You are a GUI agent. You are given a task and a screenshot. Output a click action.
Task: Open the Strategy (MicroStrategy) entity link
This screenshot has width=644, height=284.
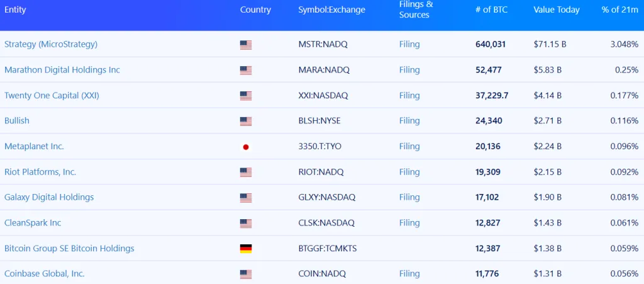point(51,45)
